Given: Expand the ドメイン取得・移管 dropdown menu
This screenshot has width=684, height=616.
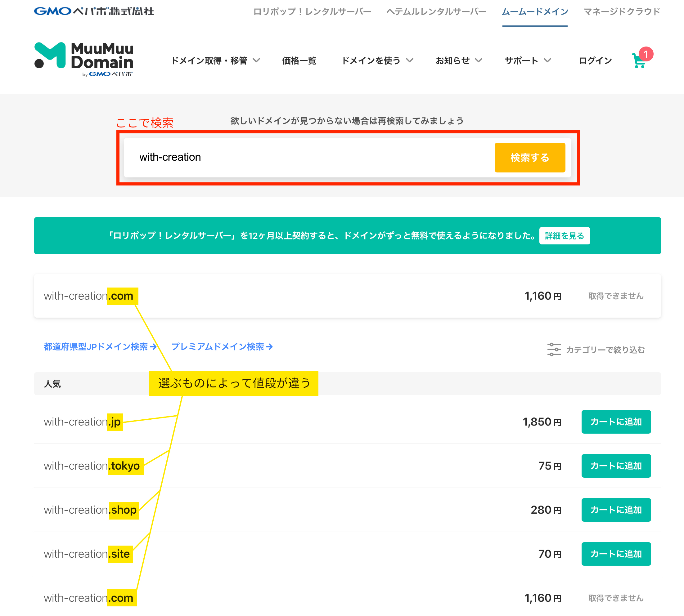Looking at the screenshot, I should point(215,60).
